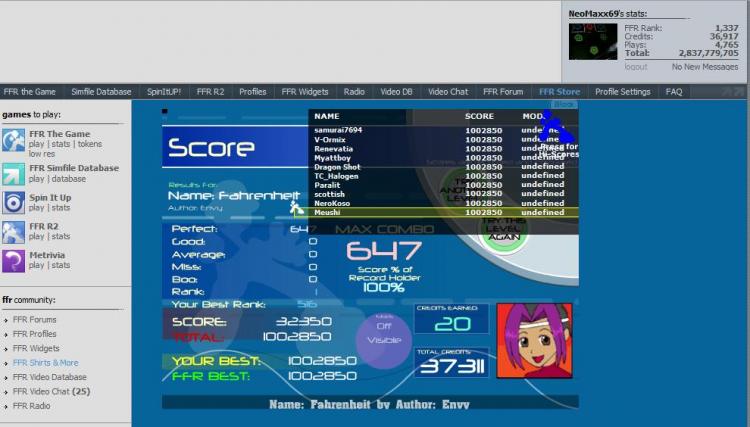
Task: Select Myattboy in the high score list
Action: coord(332,158)
